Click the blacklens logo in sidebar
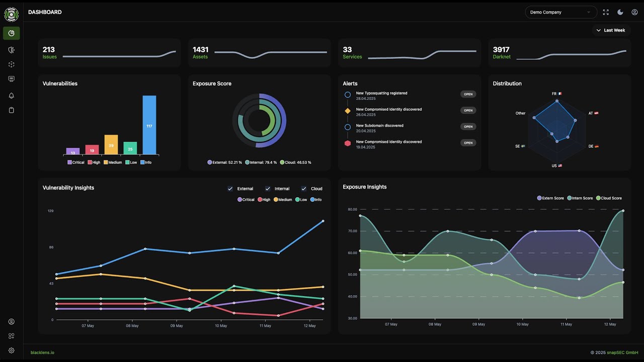This screenshot has height=362, width=644. 11,15
